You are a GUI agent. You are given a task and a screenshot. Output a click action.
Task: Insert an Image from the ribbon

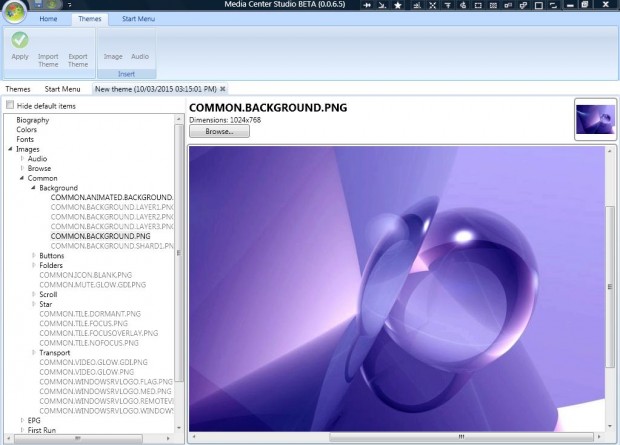tap(113, 56)
